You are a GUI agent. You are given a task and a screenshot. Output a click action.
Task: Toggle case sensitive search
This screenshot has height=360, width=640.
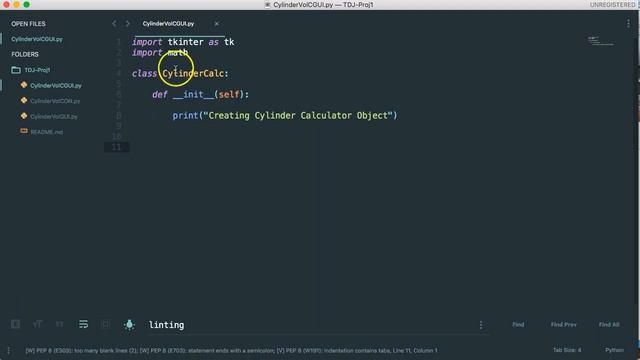point(38,324)
